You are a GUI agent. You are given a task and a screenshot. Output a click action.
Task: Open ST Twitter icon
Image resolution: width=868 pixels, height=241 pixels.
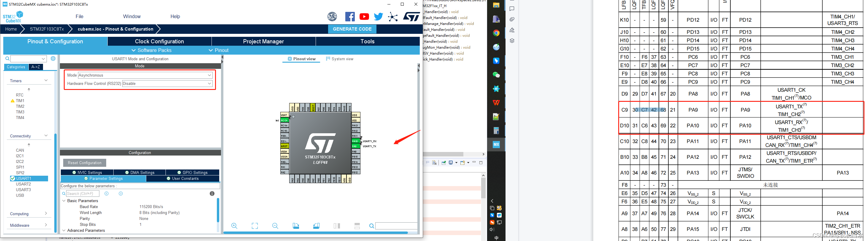[379, 17]
